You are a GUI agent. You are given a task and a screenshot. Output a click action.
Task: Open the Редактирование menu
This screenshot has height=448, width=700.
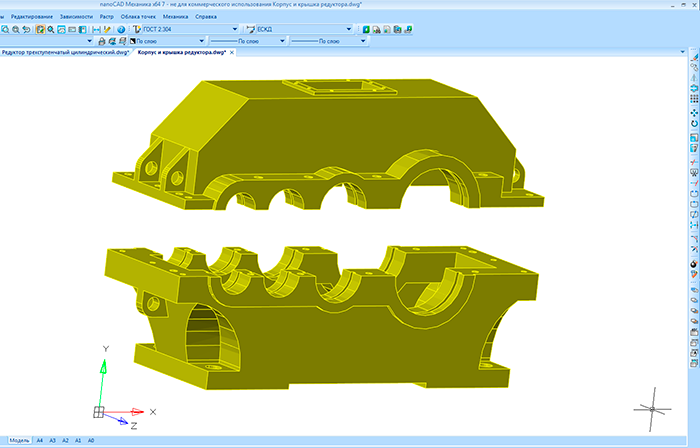(32, 17)
